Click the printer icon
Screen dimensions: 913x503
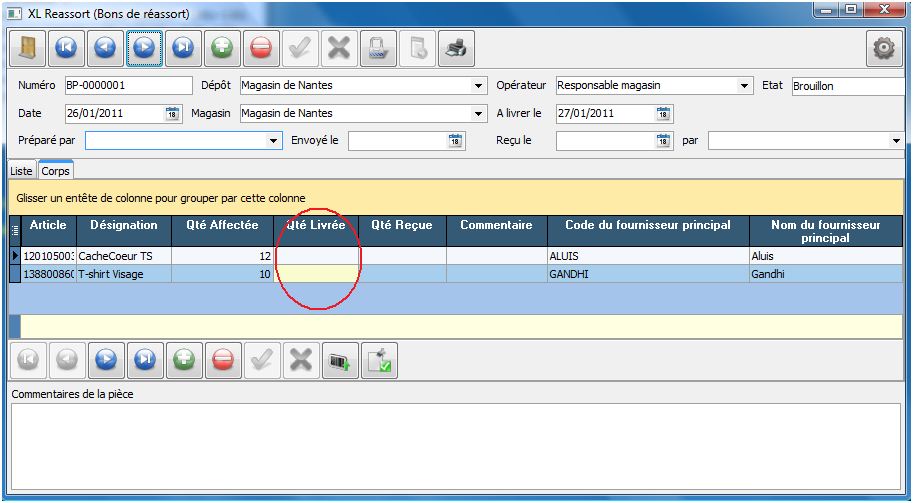456,48
